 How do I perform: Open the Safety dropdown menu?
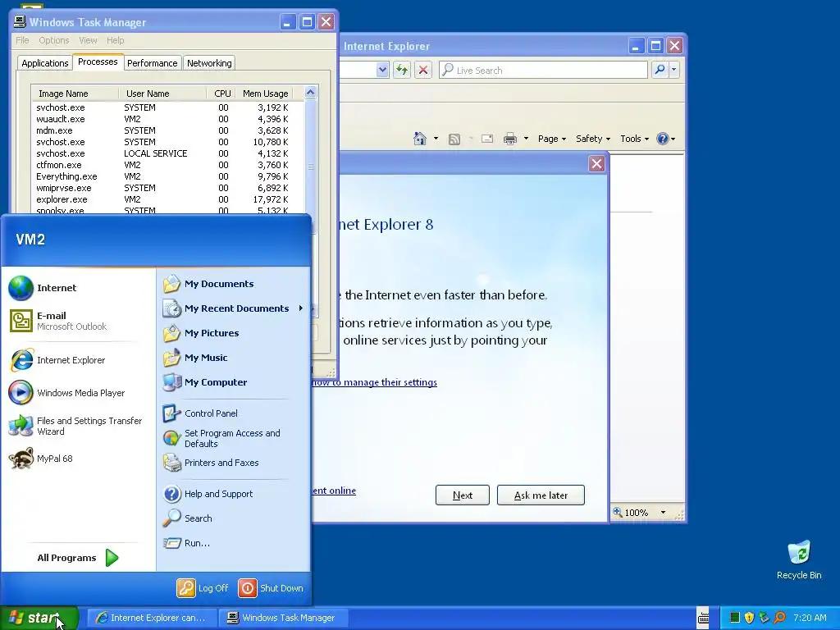pos(592,139)
